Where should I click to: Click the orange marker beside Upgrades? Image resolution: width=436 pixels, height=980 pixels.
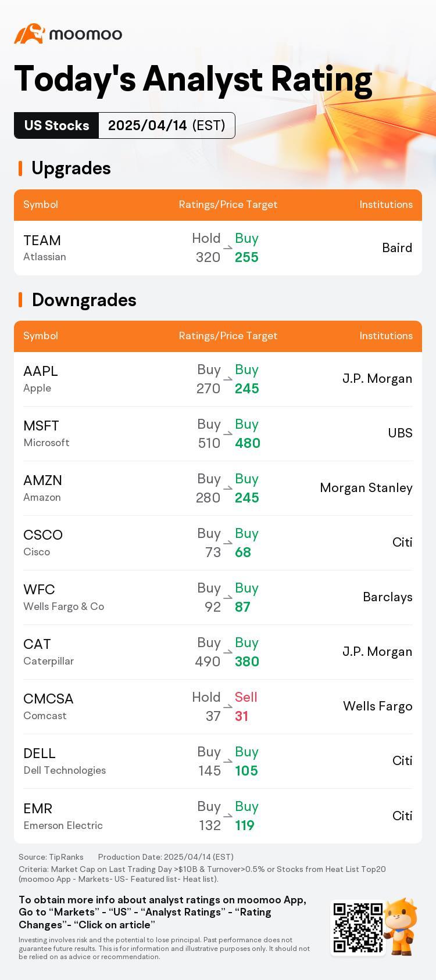[x=20, y=168]
